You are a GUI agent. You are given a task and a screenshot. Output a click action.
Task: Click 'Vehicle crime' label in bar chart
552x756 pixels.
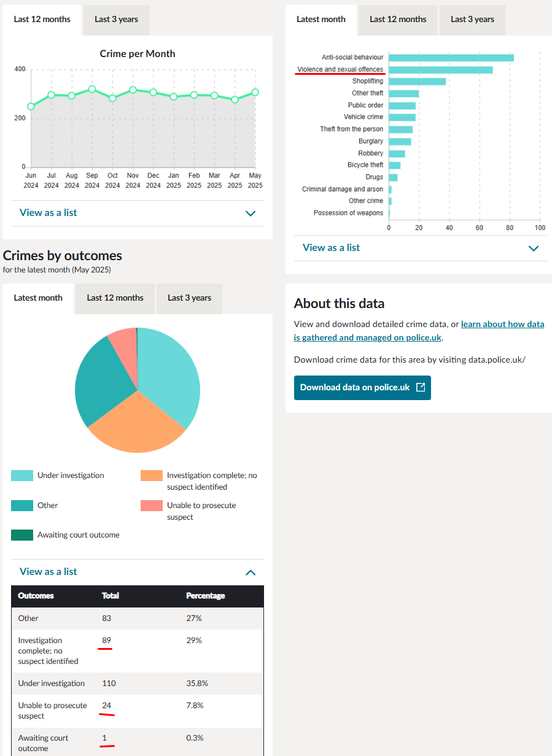pyautogui.click(x=363, y=117)
